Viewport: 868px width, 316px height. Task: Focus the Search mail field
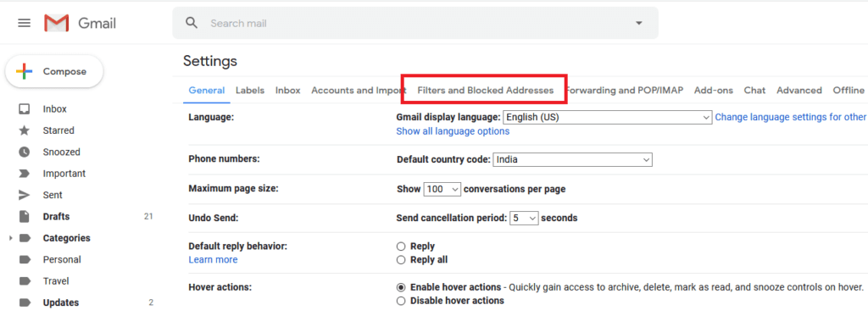415,23
